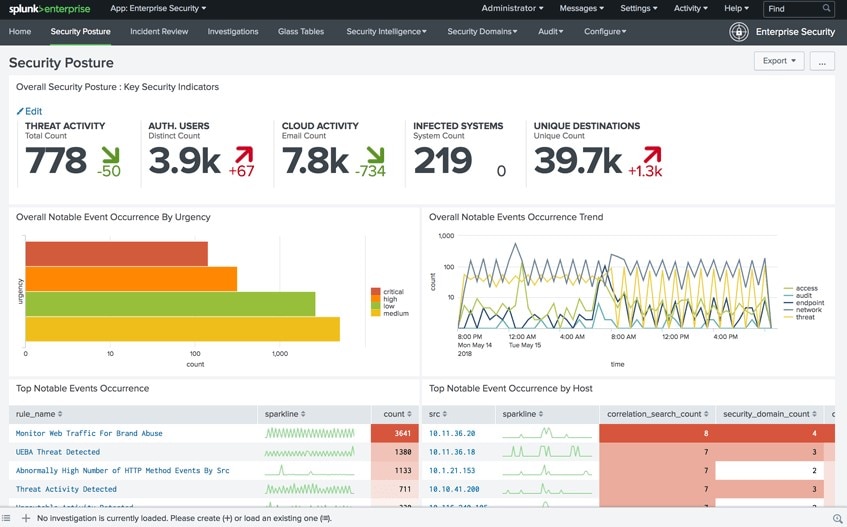847x527 pixels.
Task: Open the Glass Tables tab
Action: [x=301, y=31]
